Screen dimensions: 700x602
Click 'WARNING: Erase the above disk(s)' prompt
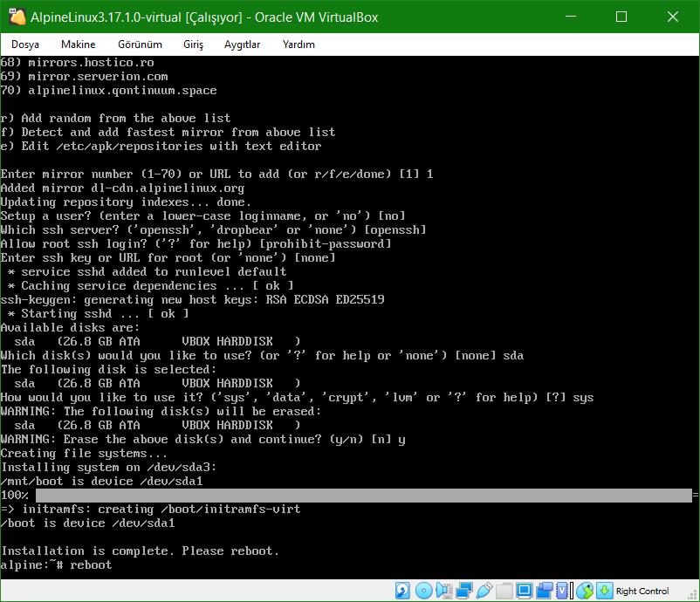tap(202, 440)
